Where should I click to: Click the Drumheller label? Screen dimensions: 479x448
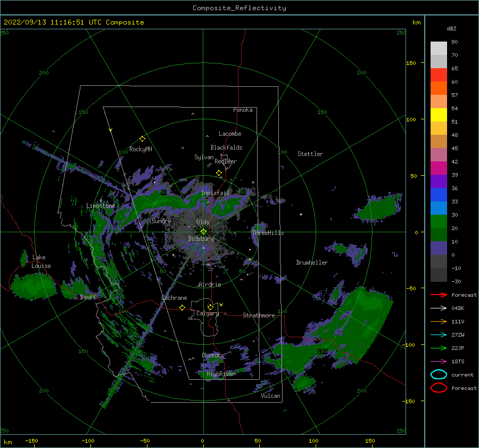point(312,263)
